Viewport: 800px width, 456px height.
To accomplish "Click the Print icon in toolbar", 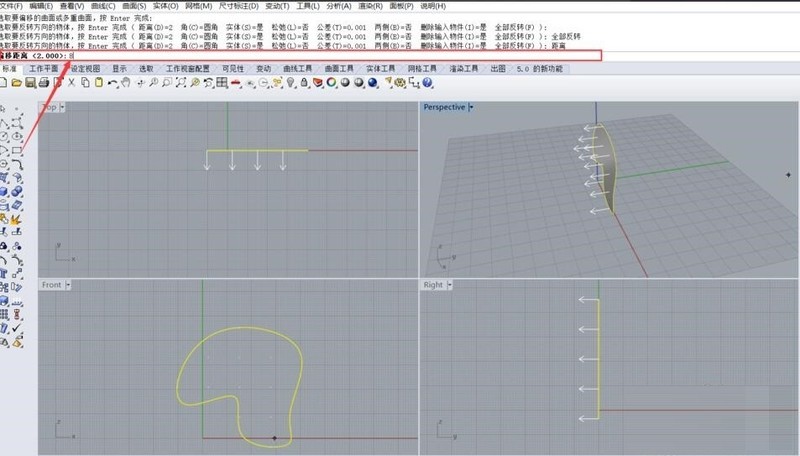I will (44, 83).
